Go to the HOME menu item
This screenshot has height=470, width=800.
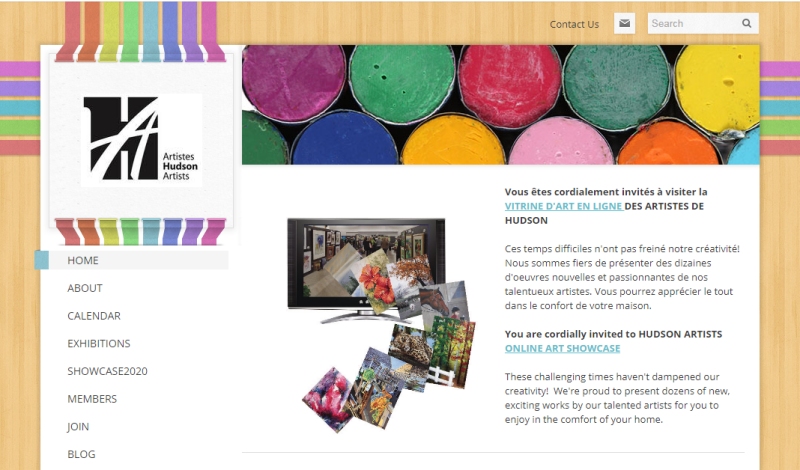(x=132, y=260)
